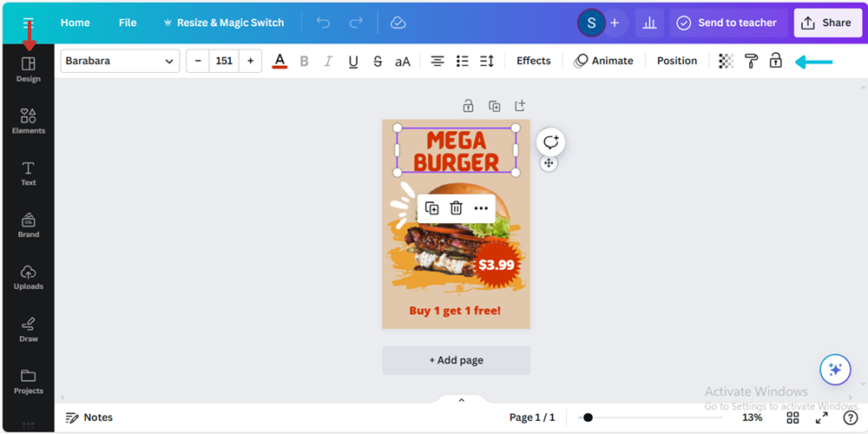Open the Animate options
This screenshot has width=868, height=434.
tap(603, 61)
